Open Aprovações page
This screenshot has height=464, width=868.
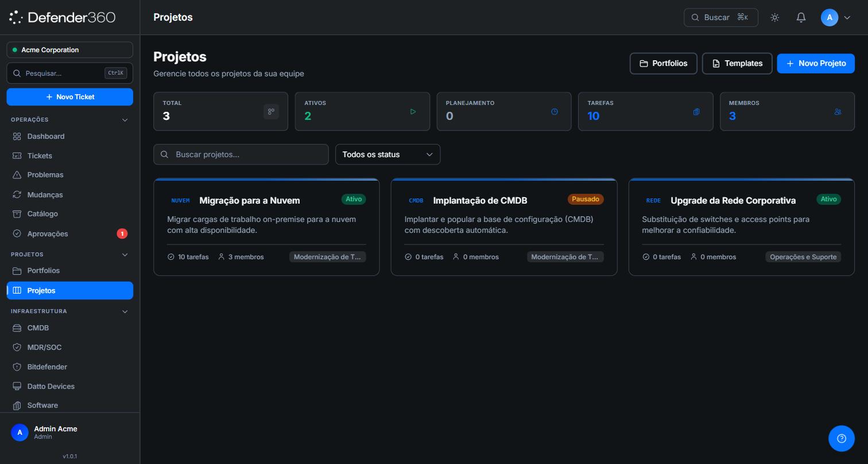69,234
